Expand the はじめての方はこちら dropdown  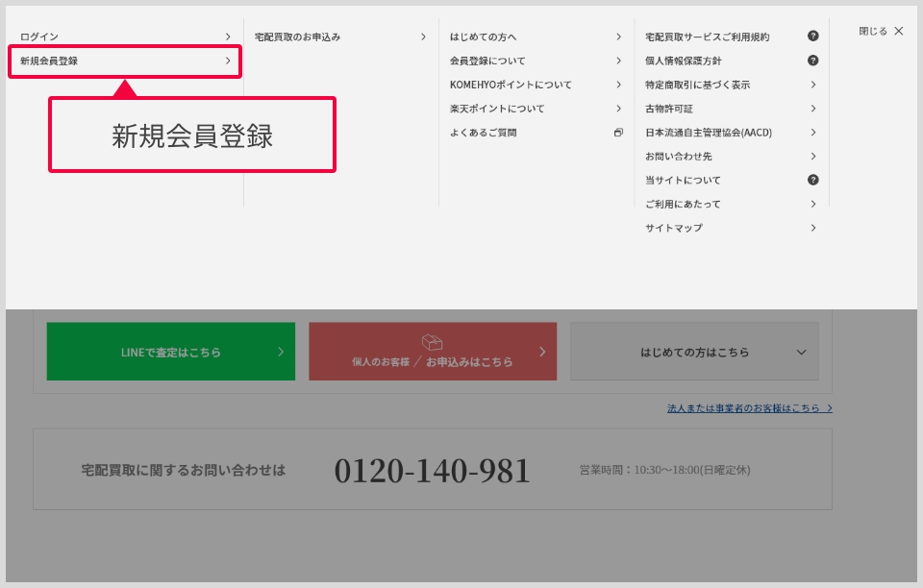(801, 353)
